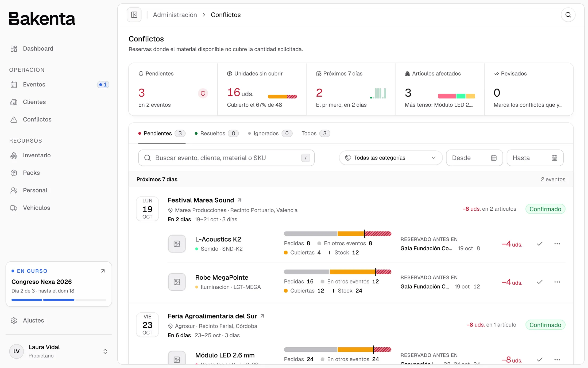Open the Pendientes summary card
This screenshot has width=588, height=368.
pos(173,89)
